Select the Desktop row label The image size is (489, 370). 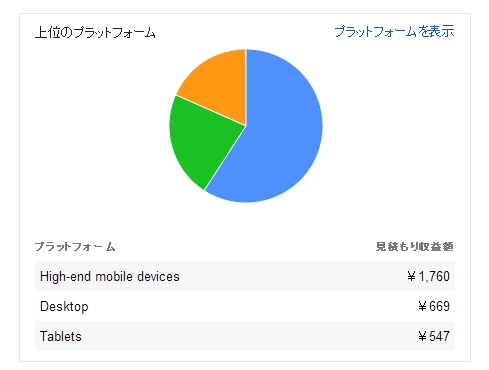64,306
